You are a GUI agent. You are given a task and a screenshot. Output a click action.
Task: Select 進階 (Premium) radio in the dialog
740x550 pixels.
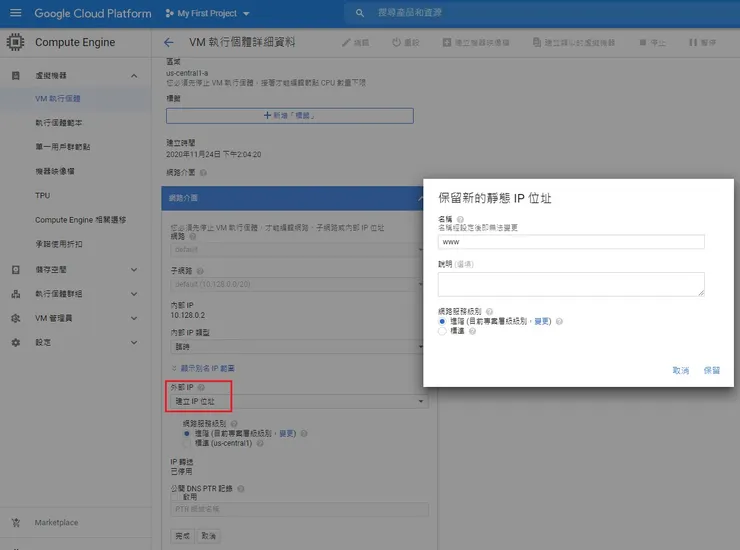442,322
